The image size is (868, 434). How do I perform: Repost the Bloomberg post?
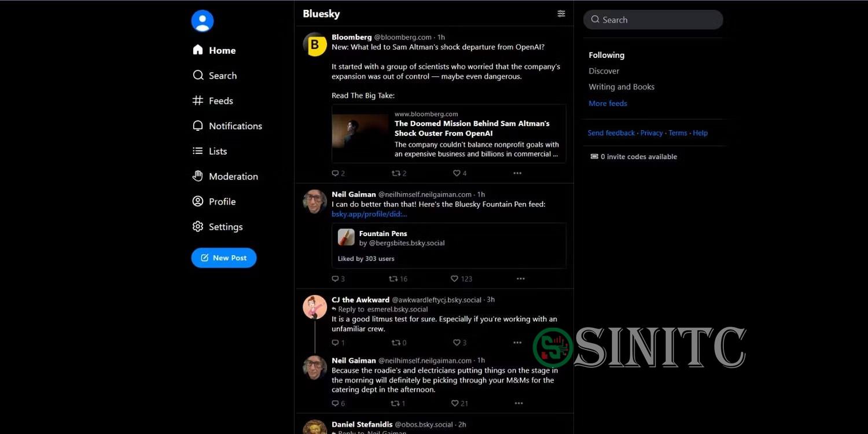399,173
